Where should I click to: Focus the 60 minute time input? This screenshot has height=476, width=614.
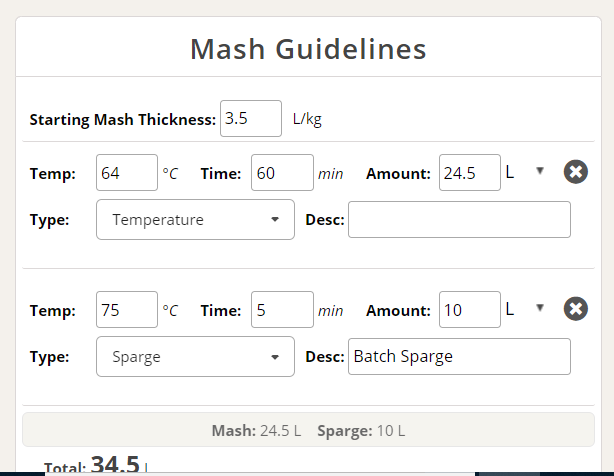[282, 173]
